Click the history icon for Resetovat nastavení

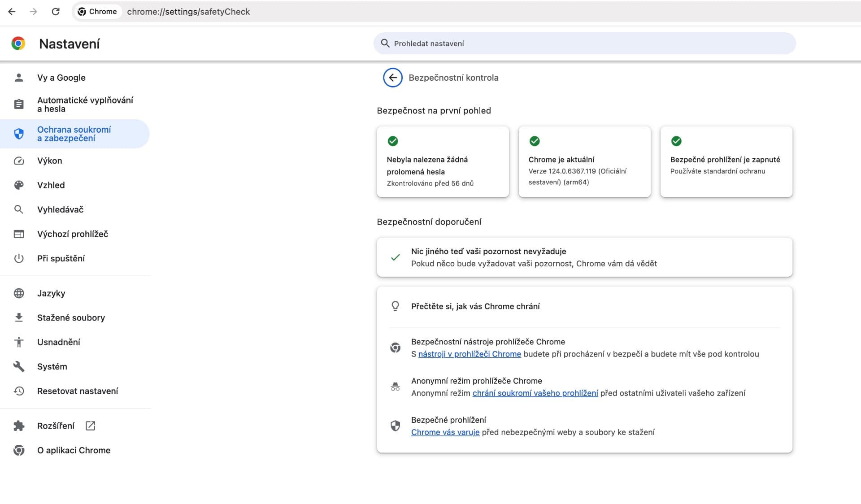[x=19, y=391]
